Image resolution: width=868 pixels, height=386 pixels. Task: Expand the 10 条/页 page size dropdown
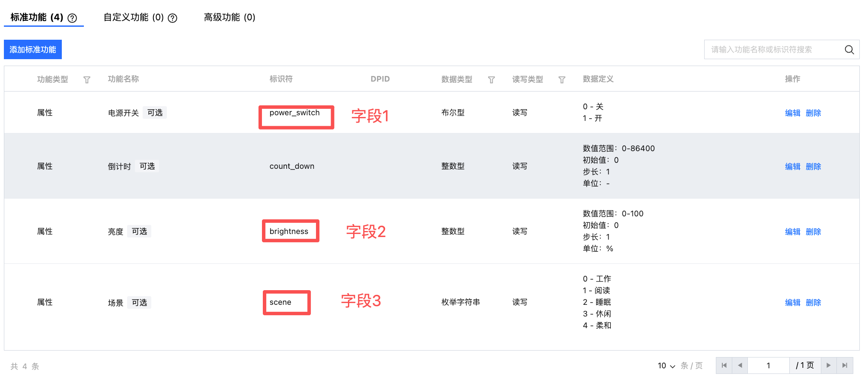click(667, 366)
